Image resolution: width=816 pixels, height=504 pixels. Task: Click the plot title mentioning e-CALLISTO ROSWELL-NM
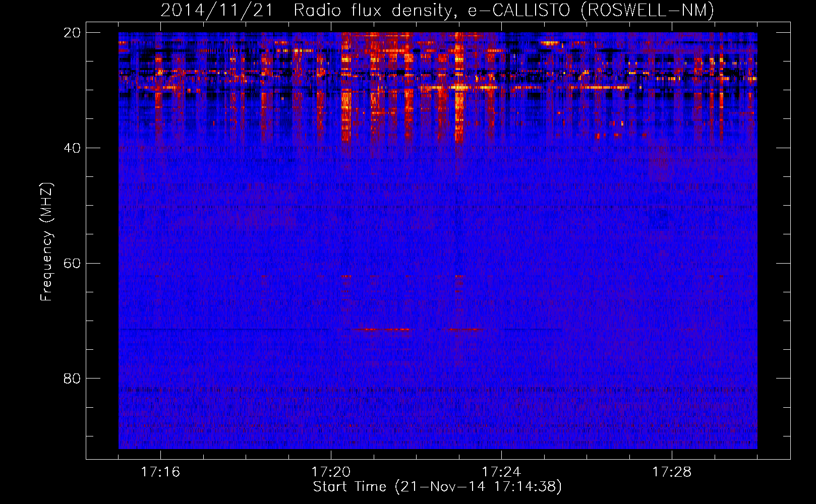coord(437,10)
